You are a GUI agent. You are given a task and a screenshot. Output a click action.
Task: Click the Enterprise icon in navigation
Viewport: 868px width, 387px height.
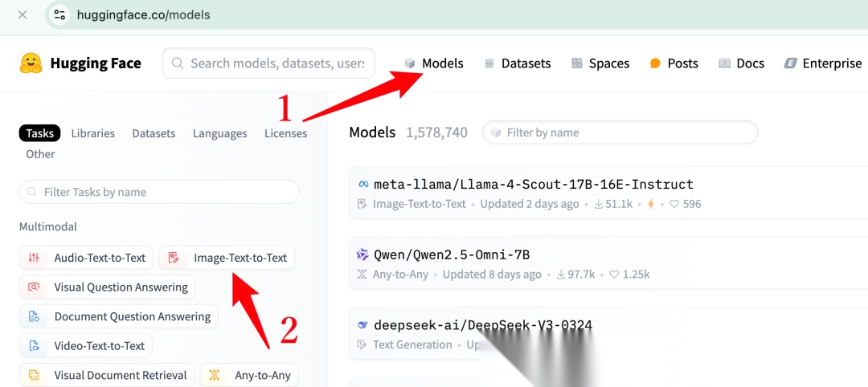tap(790, 63)
